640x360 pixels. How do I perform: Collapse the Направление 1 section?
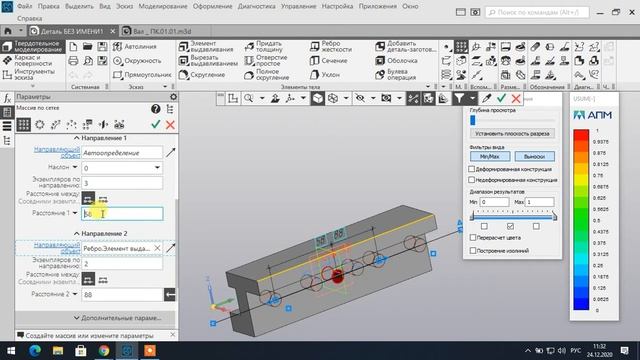pos(76,138)
